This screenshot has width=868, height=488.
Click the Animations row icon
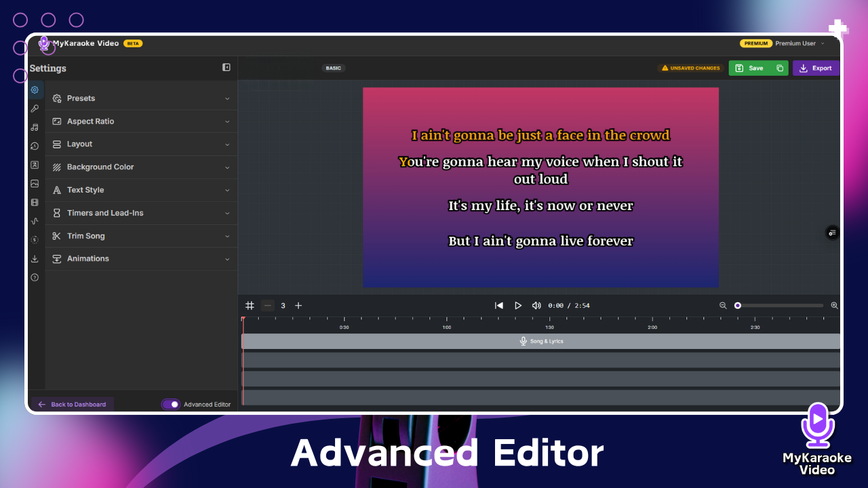57,259
